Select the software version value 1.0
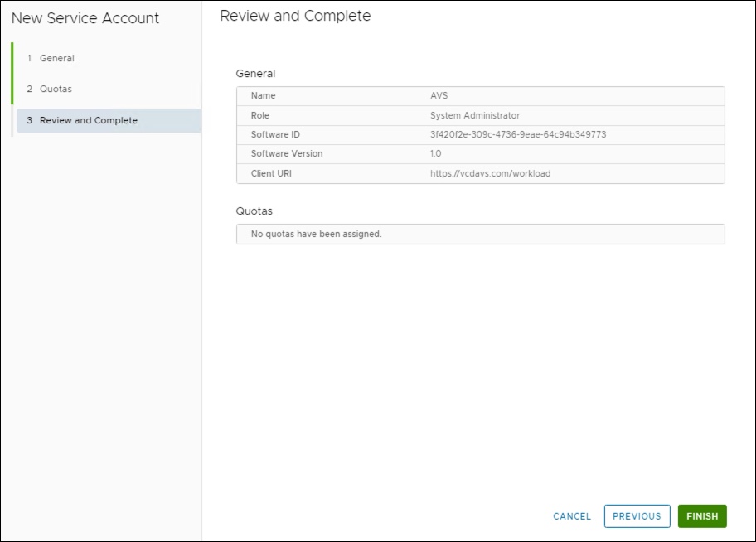 (x=436, y=153)
